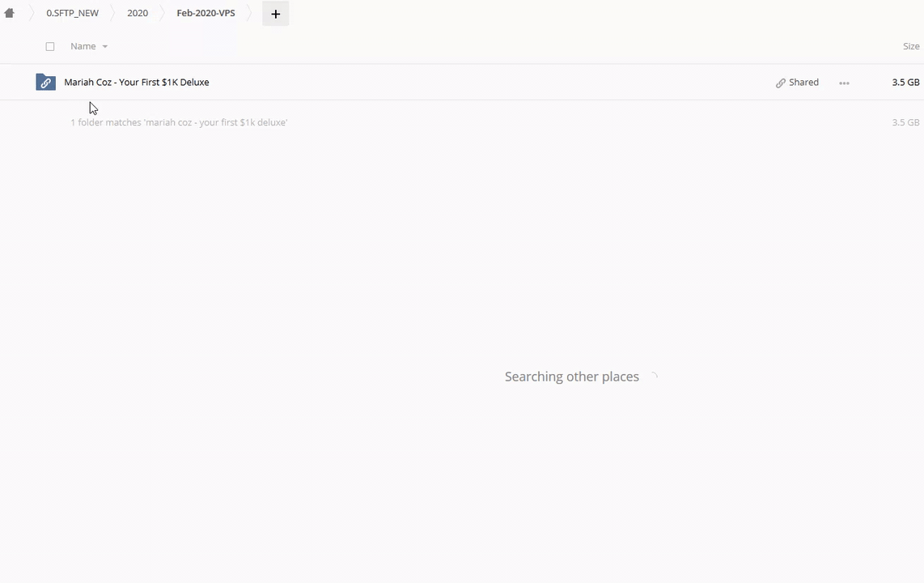
Task: Go to the home cloud drive icon
Action: tap(10, 13)
